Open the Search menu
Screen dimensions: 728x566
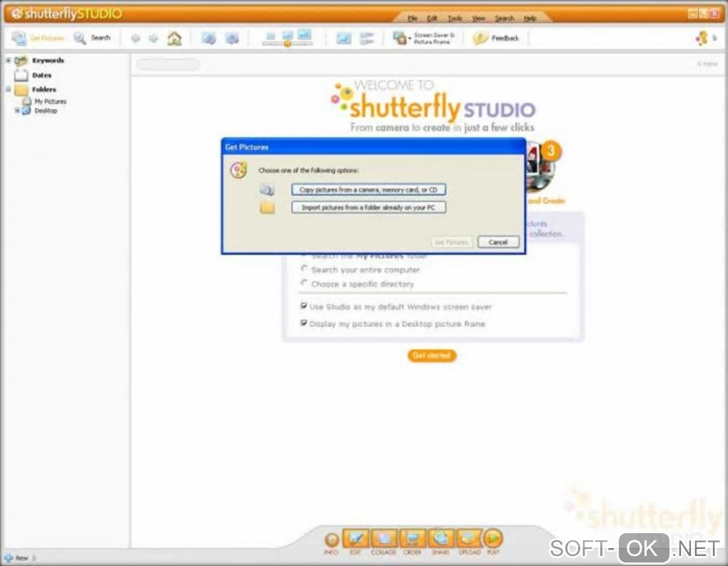tap(504, 18)
